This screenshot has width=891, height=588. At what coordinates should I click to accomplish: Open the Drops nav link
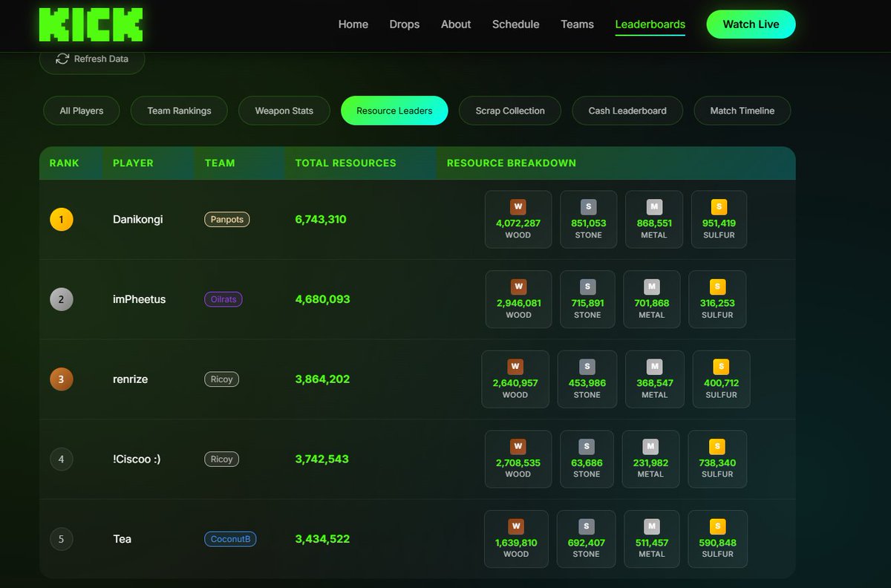(405, 24)
